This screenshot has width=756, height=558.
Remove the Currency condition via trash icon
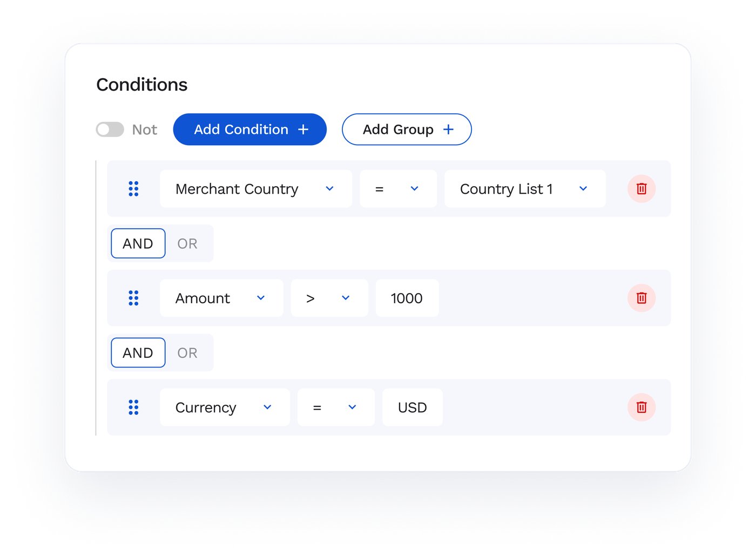(642, 407)
